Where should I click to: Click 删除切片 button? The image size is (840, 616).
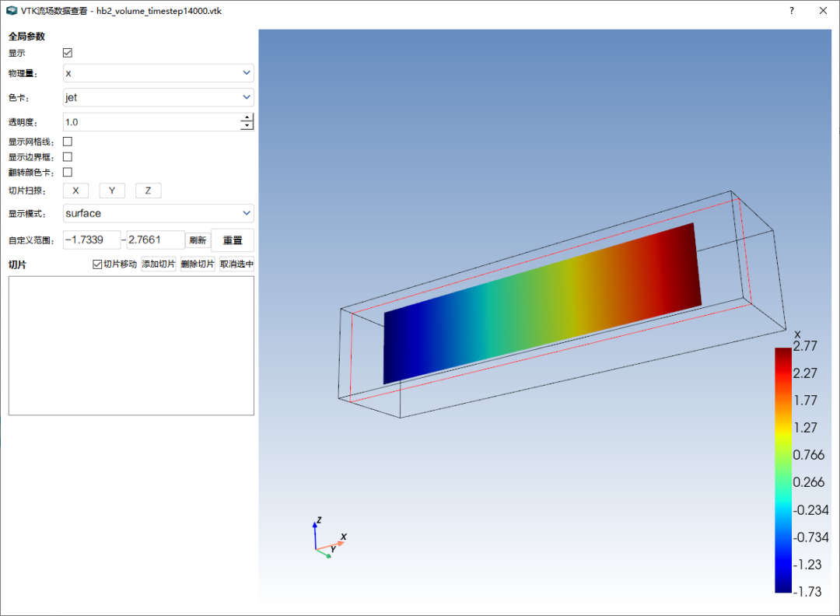(x=198, y=264)
